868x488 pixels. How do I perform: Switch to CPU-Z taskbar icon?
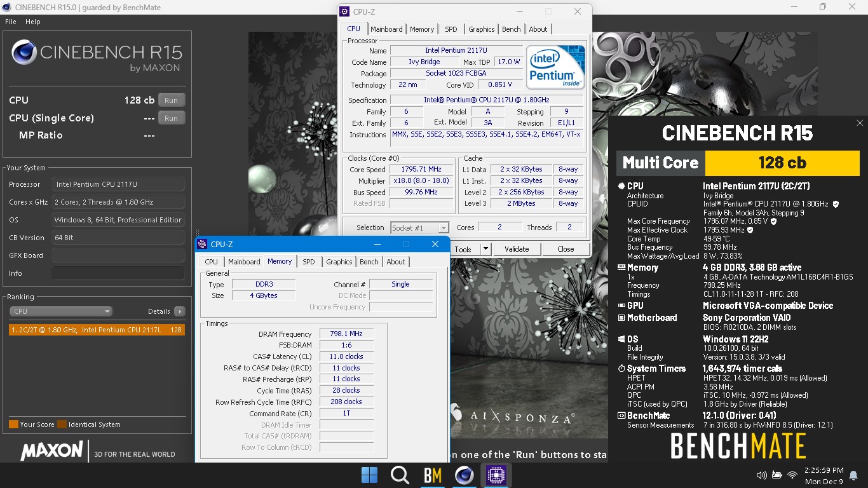[x=496, y=475]
